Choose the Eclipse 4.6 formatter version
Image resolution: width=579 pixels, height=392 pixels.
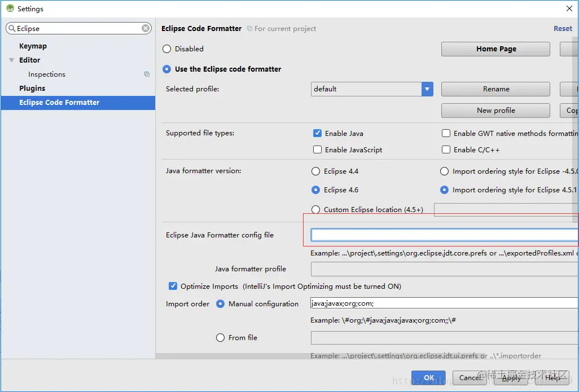[315, 190]
